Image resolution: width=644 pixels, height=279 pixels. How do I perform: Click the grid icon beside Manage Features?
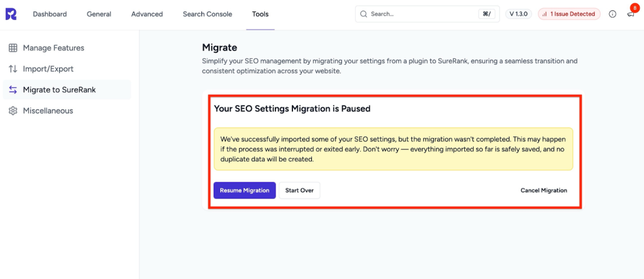tap(13, 48)
